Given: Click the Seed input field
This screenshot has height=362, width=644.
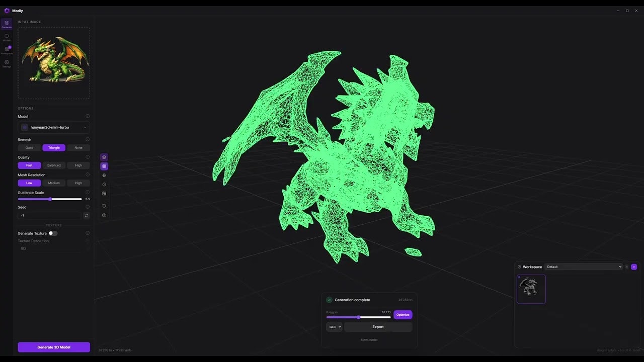Looking at the screenshot, I should [50, 215].
